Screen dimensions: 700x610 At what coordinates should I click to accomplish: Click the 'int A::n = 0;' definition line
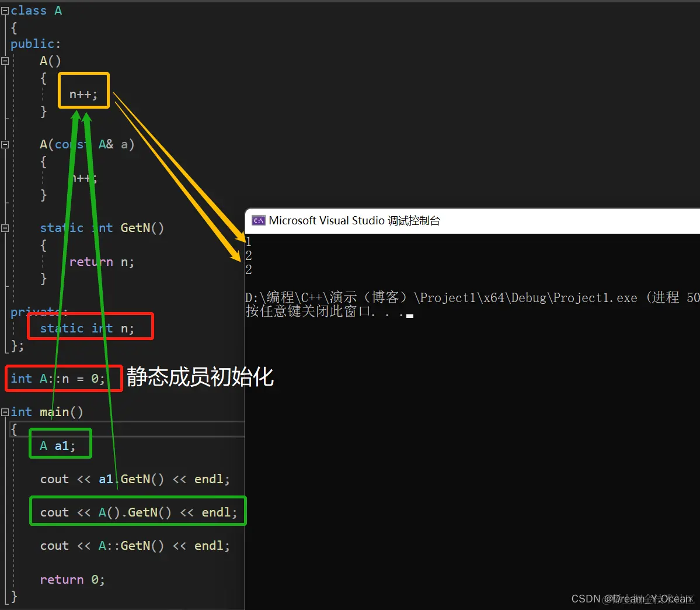(x=58, y=379)
